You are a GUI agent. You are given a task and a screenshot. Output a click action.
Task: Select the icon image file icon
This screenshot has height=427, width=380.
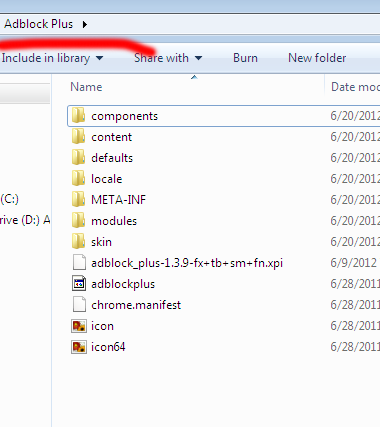(79, 326)
